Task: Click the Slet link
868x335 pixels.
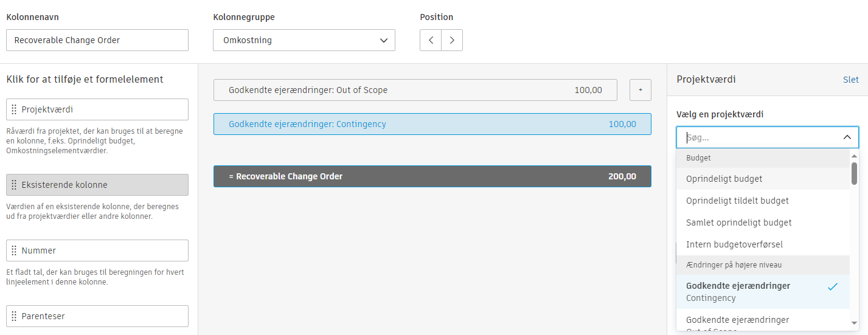Action: pyautogui.click(x=850, y=80)
